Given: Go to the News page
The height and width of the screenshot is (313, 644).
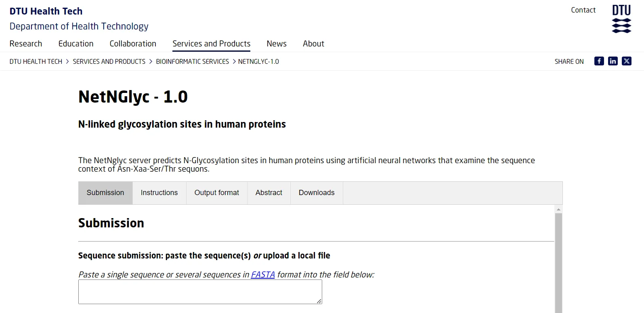Looking at the screenshot, I should click(277, 44).
